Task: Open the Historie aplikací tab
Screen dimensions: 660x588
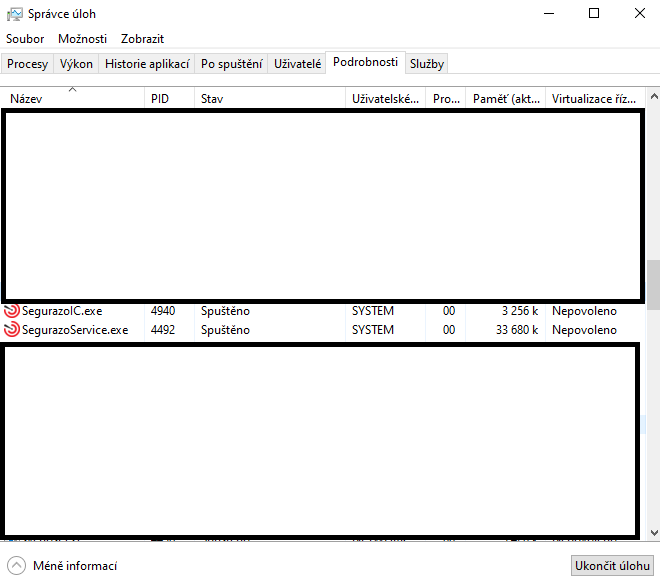Action: point(147,64)
